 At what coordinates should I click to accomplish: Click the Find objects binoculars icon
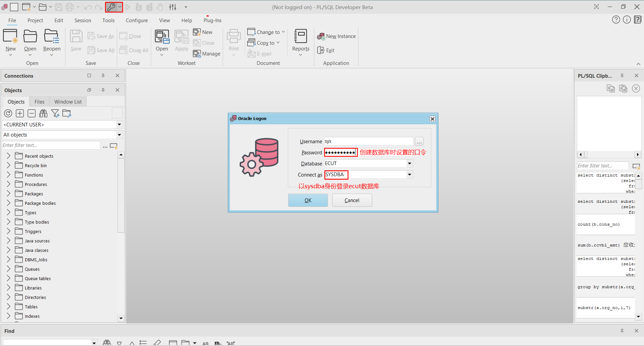[43, 114]
